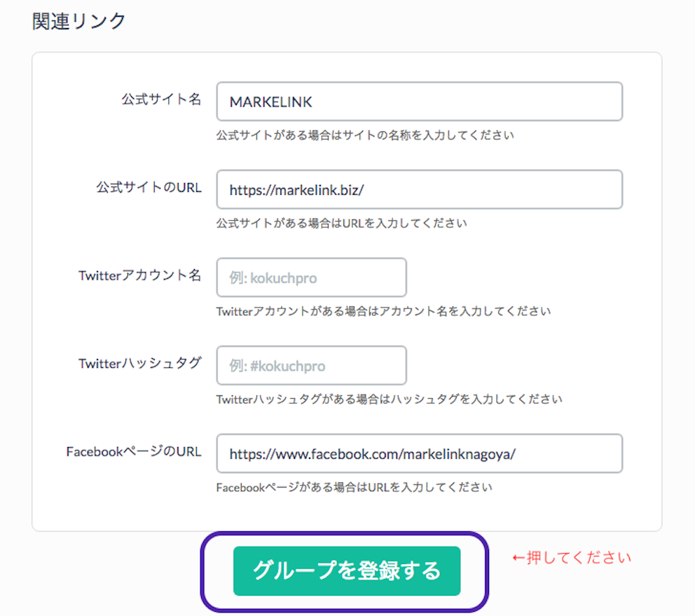Click the hint 公式サイトがある場合はURLを入力してください

341,223
